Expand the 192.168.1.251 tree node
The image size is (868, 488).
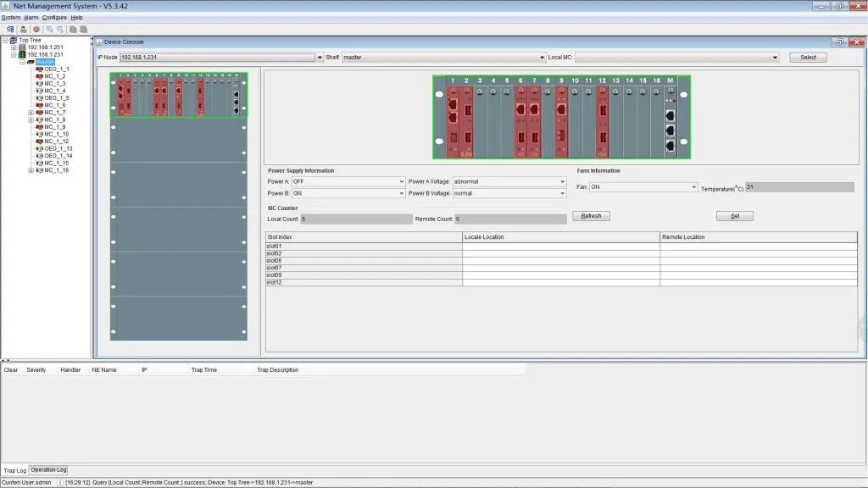coord(14,47)
